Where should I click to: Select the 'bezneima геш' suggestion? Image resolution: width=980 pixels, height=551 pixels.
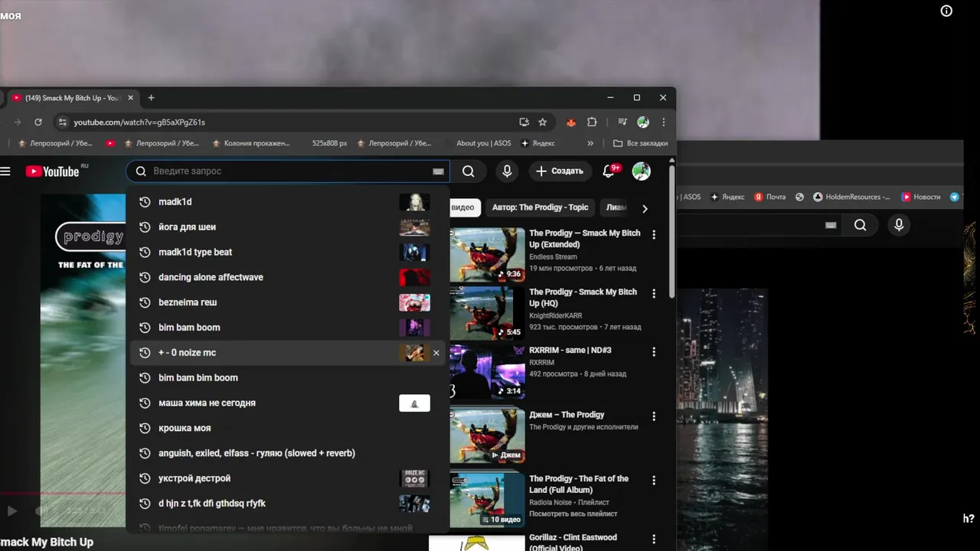(x=287, y=302)
